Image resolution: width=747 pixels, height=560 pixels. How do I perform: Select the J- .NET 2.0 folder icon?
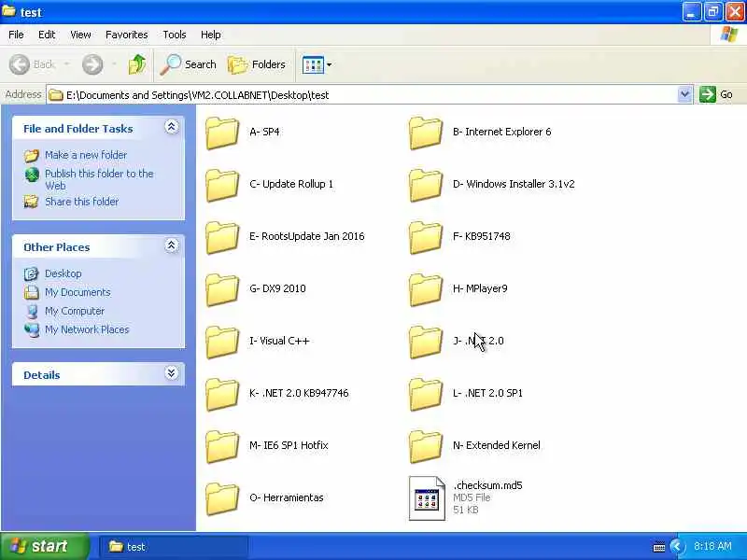click(x=426, y=343)
